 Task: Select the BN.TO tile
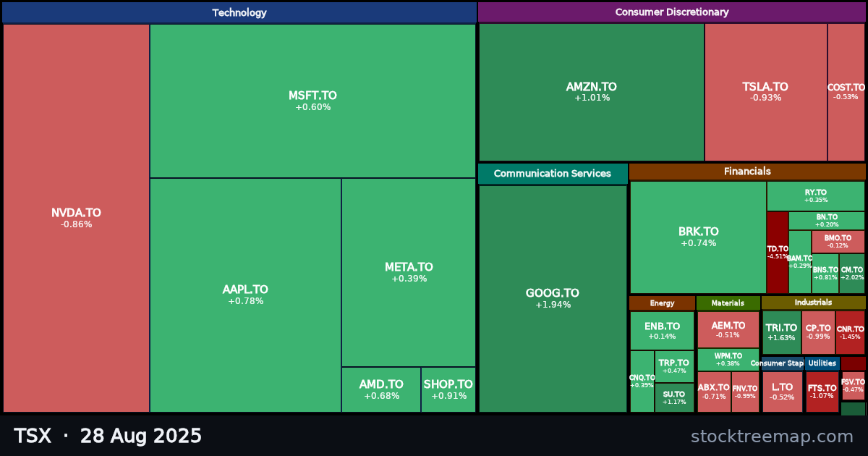[x=827, y=221]
